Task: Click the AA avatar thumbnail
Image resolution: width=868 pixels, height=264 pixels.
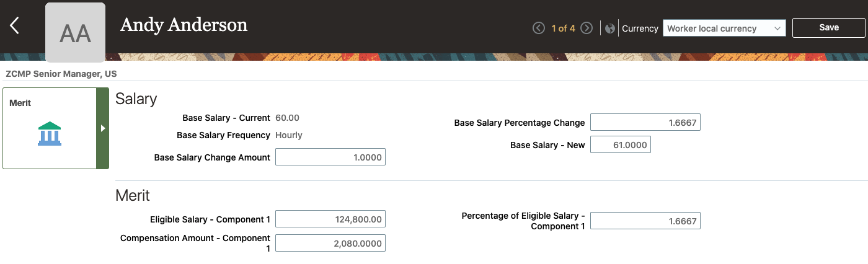Action: (75, 33)
